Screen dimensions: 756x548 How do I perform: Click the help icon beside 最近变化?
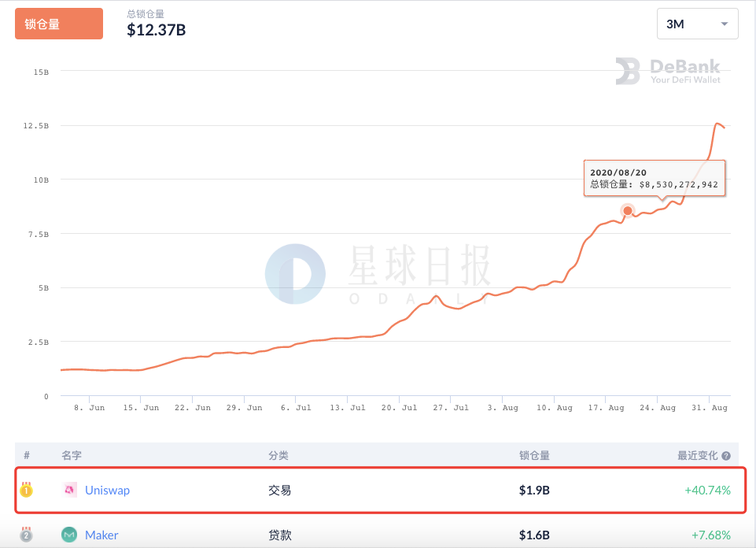726,456
